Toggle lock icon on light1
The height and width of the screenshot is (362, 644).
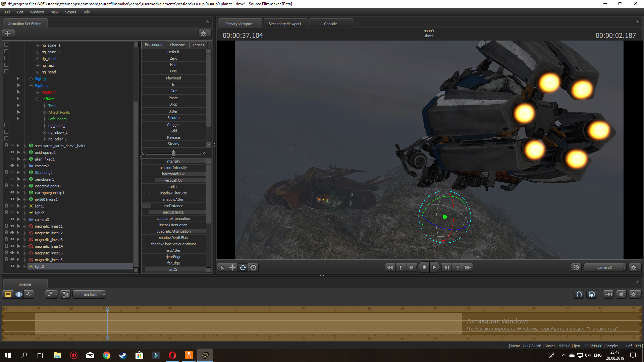(x=6, y=206)
